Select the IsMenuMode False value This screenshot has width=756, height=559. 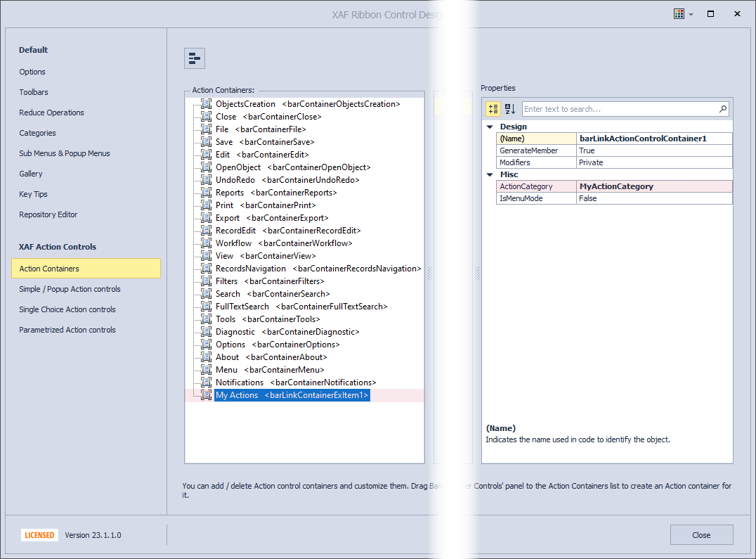pyautogui.click(x=654, y=198)
